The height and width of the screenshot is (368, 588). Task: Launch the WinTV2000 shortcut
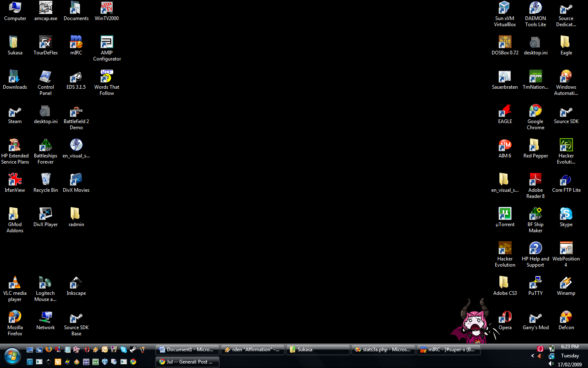(x=107, y=11)
